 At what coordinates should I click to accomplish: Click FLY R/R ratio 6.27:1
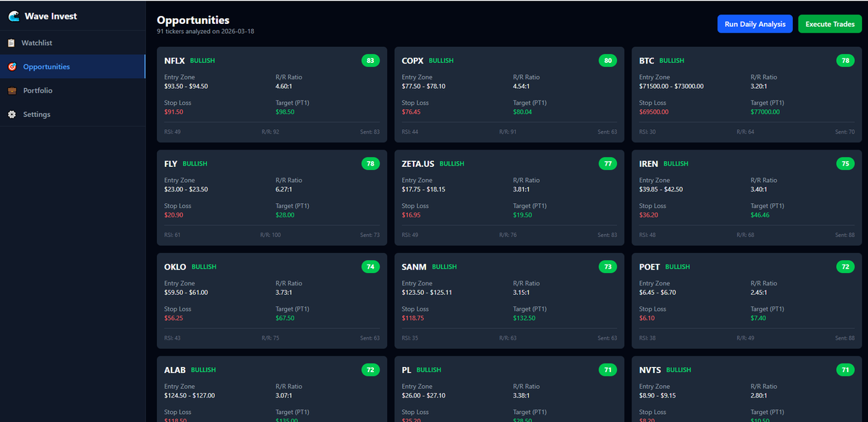click(285, 189)
